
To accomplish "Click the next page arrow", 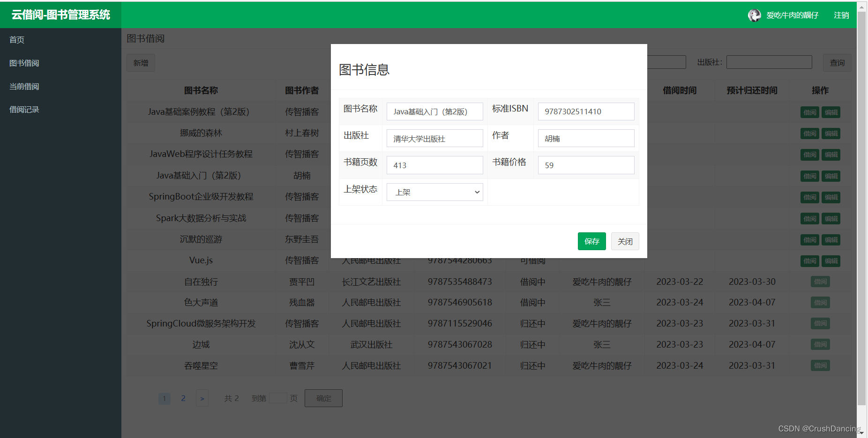I will click(202, 398).
